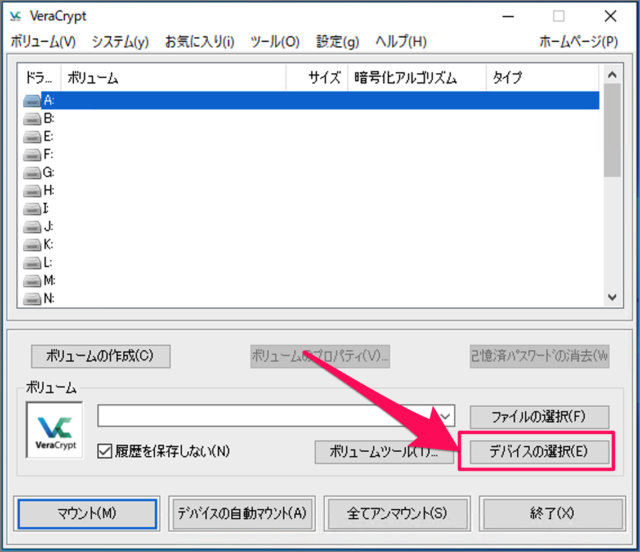Click the ファイルの選択(F) button
Screen dimensions: 640x552
[539, 415]
